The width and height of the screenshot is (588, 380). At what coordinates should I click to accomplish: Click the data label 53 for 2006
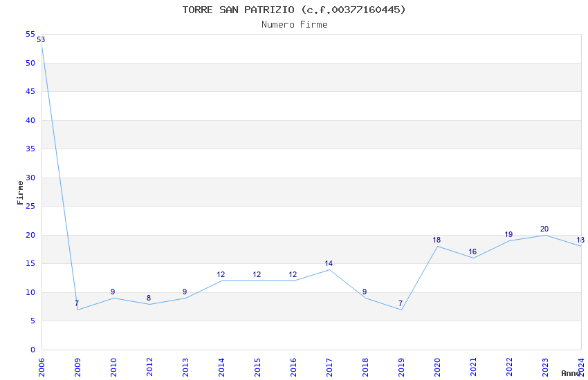[x=41, y=39]
